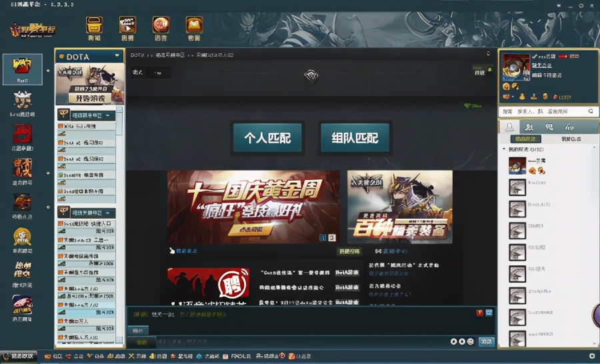
Task: Click the magnifier icon in friend search box
Action: [591, 111]
